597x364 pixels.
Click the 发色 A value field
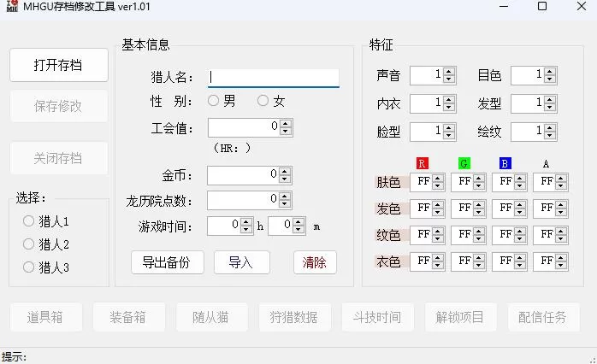click(x=551, y=208)
